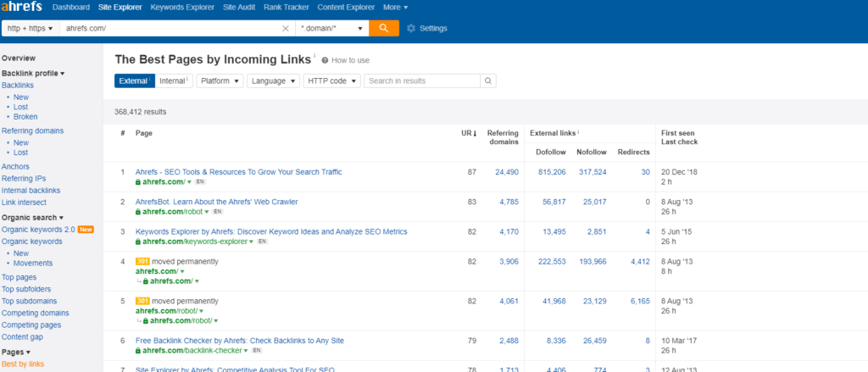Click the lock icon beside ahrefs.com/keywords-explorer

tap(138, 242)
